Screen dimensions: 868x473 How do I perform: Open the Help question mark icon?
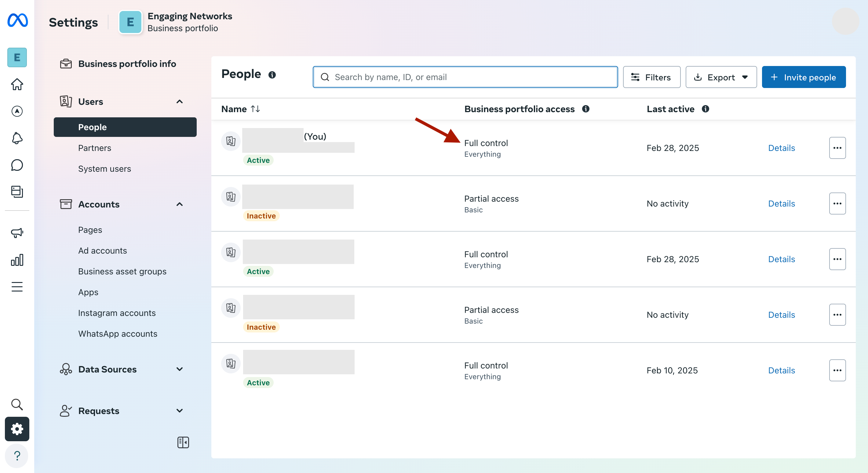[x=17, y=456]
